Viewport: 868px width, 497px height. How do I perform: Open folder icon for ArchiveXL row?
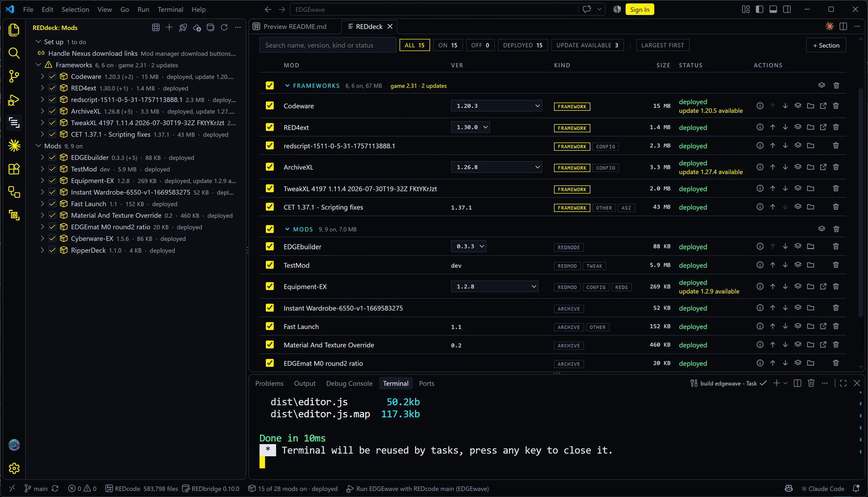810,167
